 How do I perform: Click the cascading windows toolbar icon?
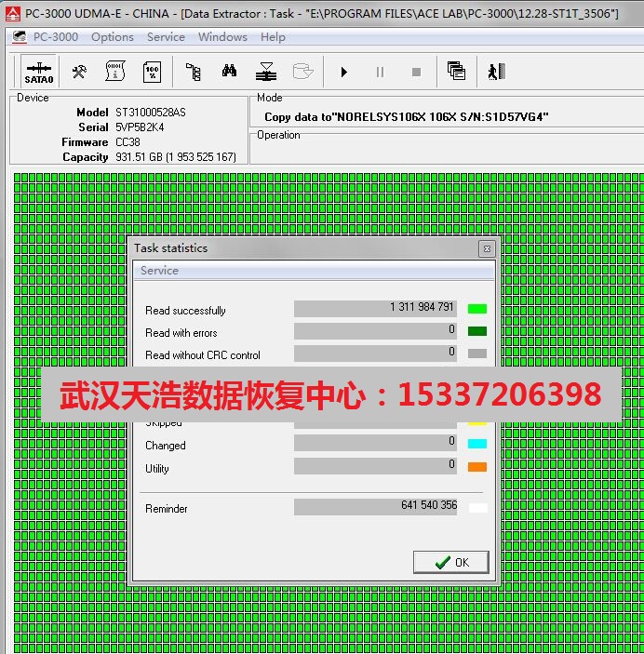456,72
